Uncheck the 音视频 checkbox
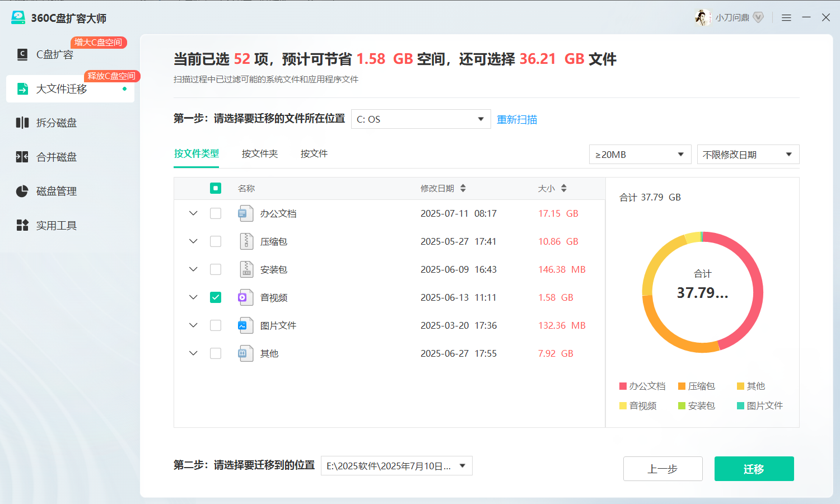This screenshot has height=504, width=840. (x=216, y=297)
